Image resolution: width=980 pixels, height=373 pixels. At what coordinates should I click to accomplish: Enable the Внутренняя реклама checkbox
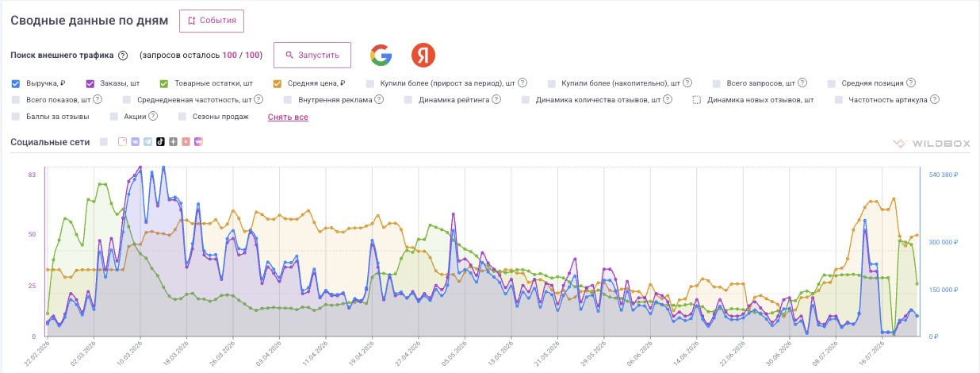tap(288, 100)
